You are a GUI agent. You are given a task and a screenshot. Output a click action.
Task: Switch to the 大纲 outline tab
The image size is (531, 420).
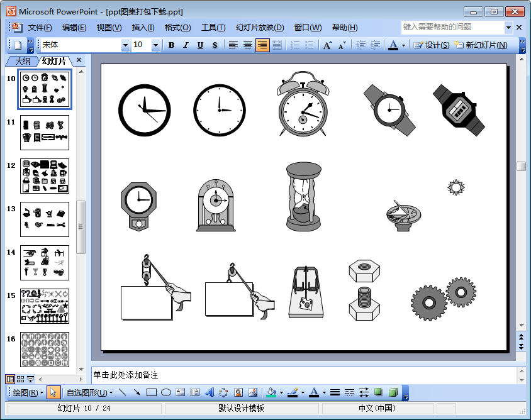(x=23, y=61)
